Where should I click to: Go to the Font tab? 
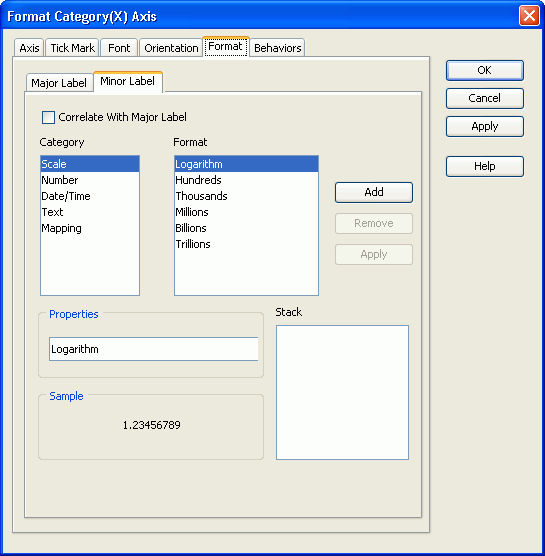(119, 48)
